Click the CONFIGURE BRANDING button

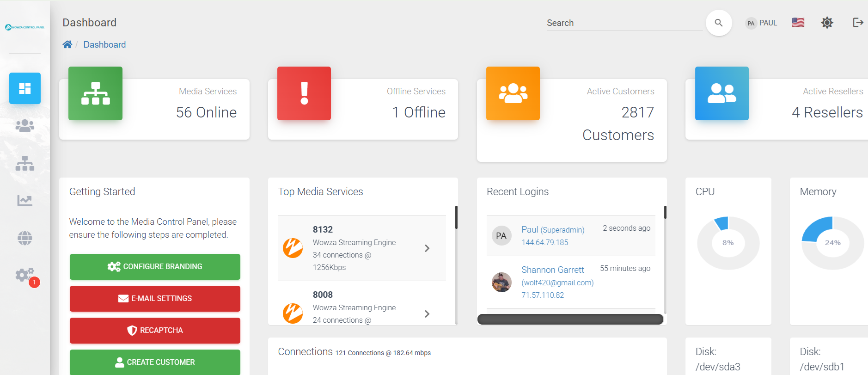pyautogui.click(x=155, y=267)
